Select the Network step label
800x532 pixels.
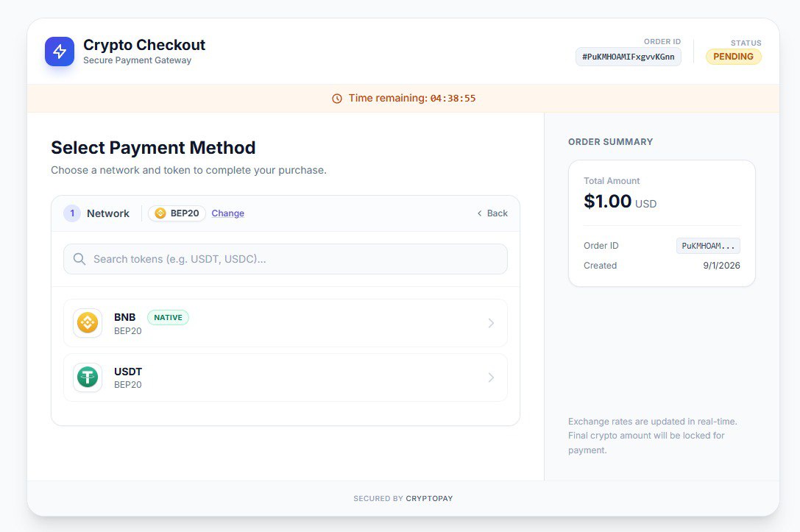[108, 213]
